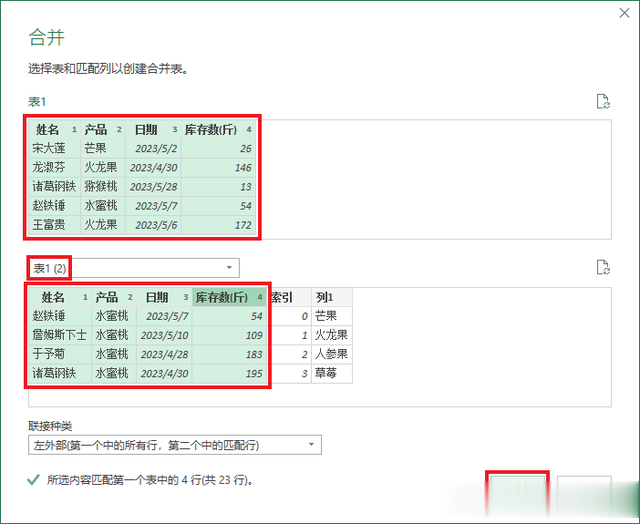
Task: Select the 姓名 column header in the second table
Action: click(60, 297)
